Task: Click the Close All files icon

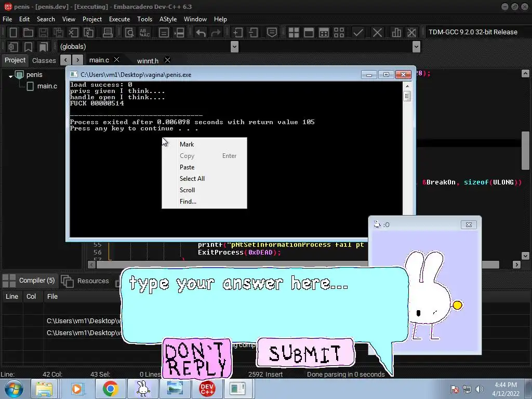Action: coord(88,33)
